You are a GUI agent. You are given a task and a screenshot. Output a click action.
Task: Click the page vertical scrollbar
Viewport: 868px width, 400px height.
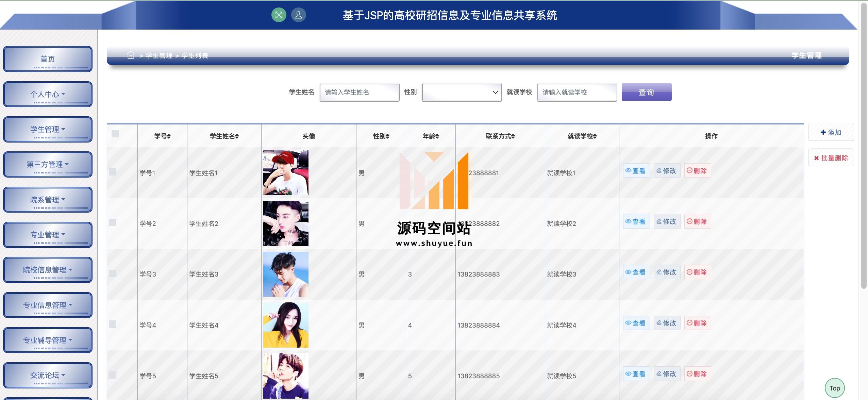point(864,146)
